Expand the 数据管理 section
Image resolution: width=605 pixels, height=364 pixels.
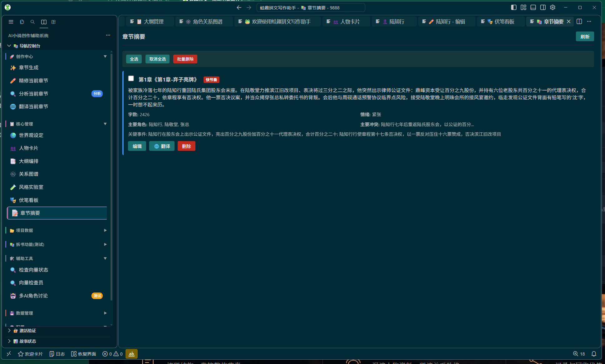pyautogui.click(x=105, y=313)
